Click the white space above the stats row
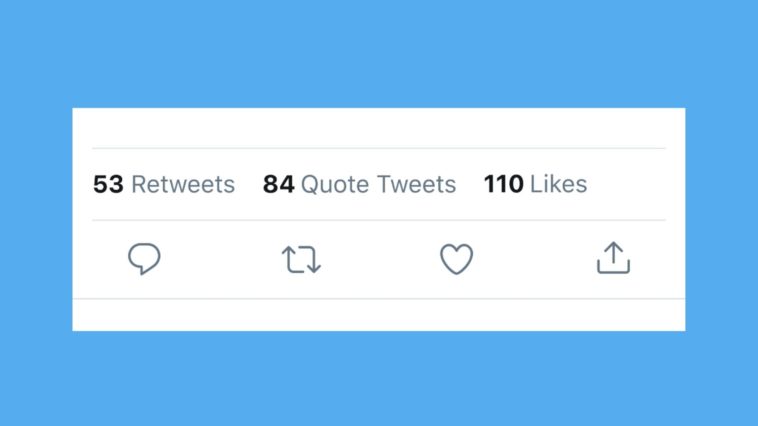758x426 pixels. 380,128
